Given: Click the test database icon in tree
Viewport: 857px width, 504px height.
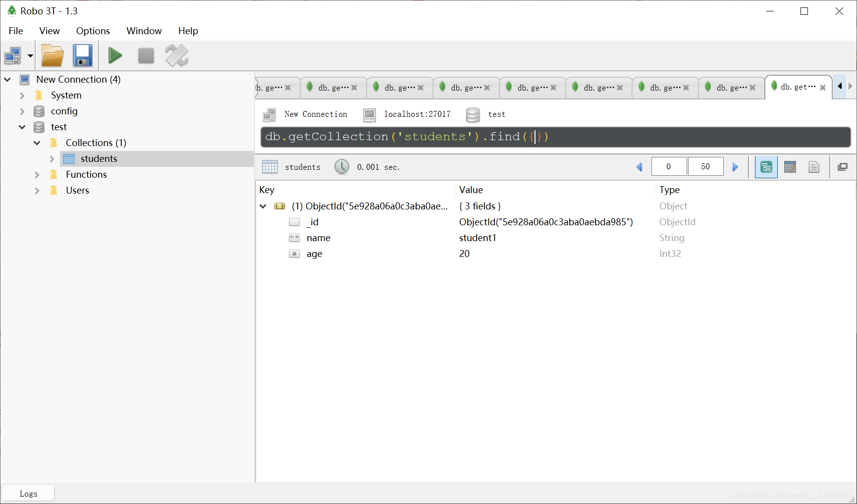Looking at the screenshot, I should (x=39, y=127).
